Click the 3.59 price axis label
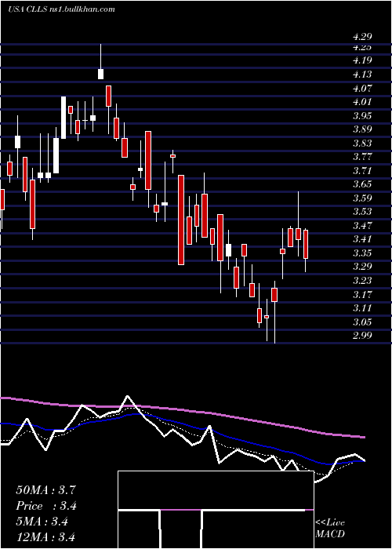This screenshot has height=549, width=392. click(x=362, y=198)
